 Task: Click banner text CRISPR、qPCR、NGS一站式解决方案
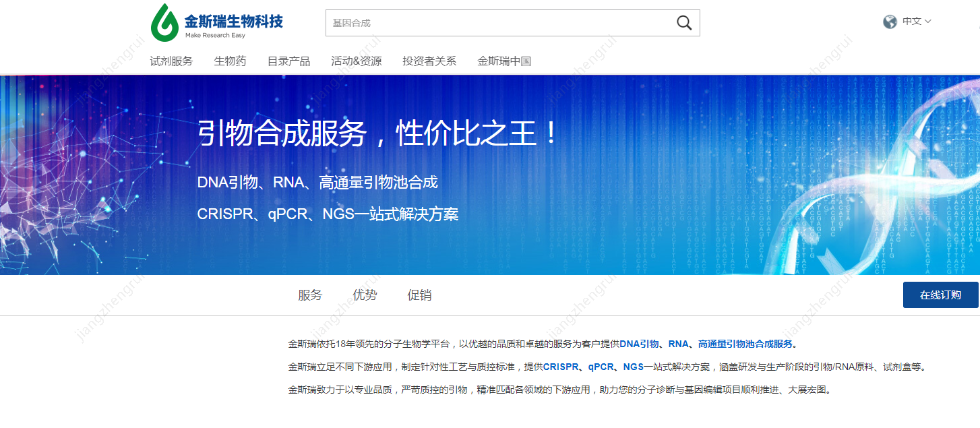[x=328, y=215]
